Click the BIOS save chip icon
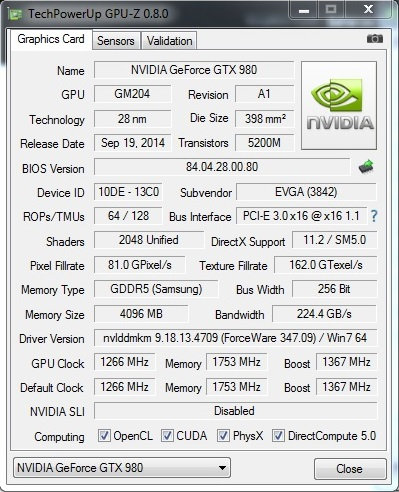 tap(366, 167)
